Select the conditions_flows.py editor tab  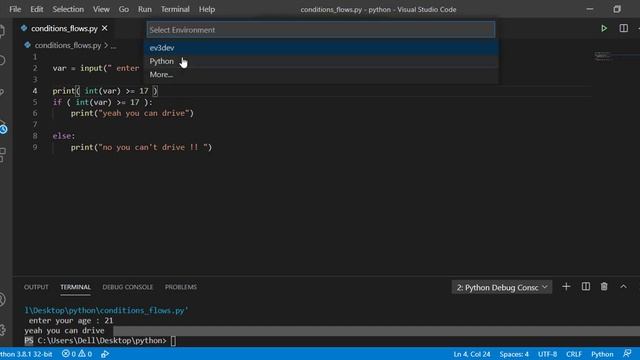[x=64, y=28]
